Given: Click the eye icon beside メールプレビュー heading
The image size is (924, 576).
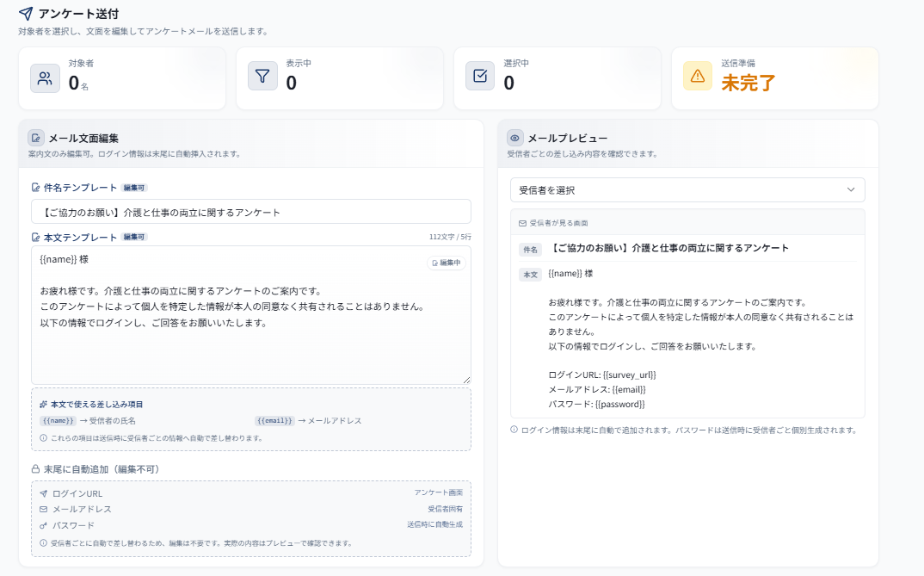Looking at the screenshot, I should click(515, 138).
